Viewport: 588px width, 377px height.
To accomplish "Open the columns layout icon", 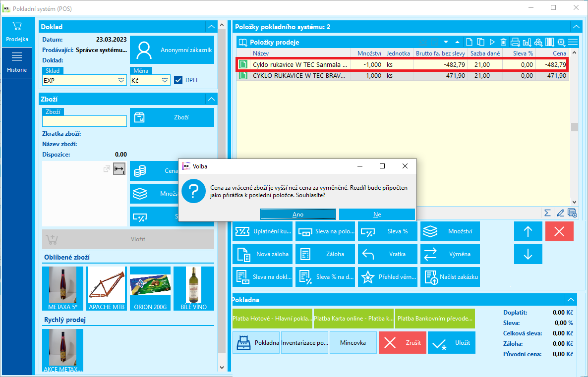I will coord(549,42).
